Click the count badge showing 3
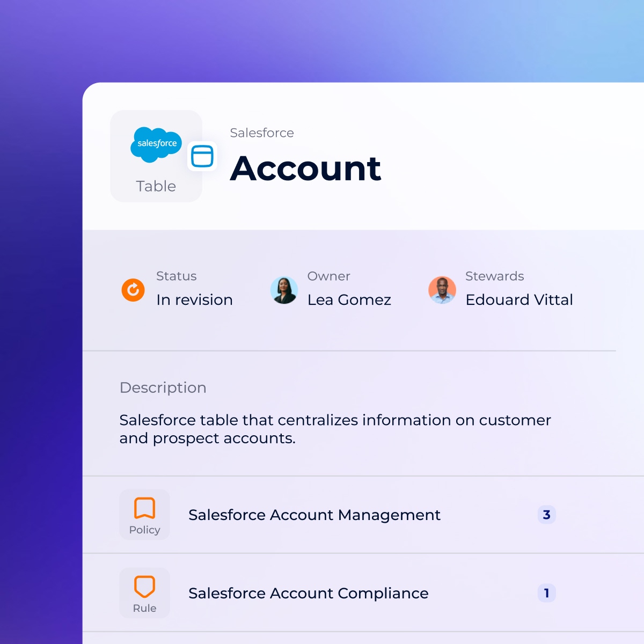644x644 pixels. 546,515
